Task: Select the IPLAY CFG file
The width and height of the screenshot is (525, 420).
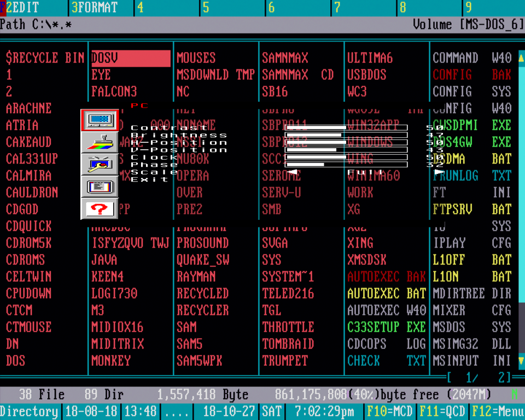Action: click(472, 243)
